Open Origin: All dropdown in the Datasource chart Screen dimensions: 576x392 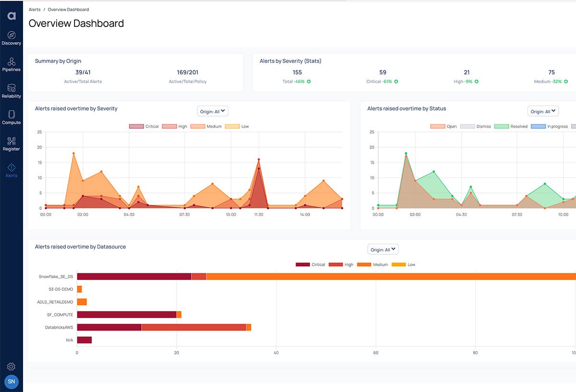click(x=383, y=249)
